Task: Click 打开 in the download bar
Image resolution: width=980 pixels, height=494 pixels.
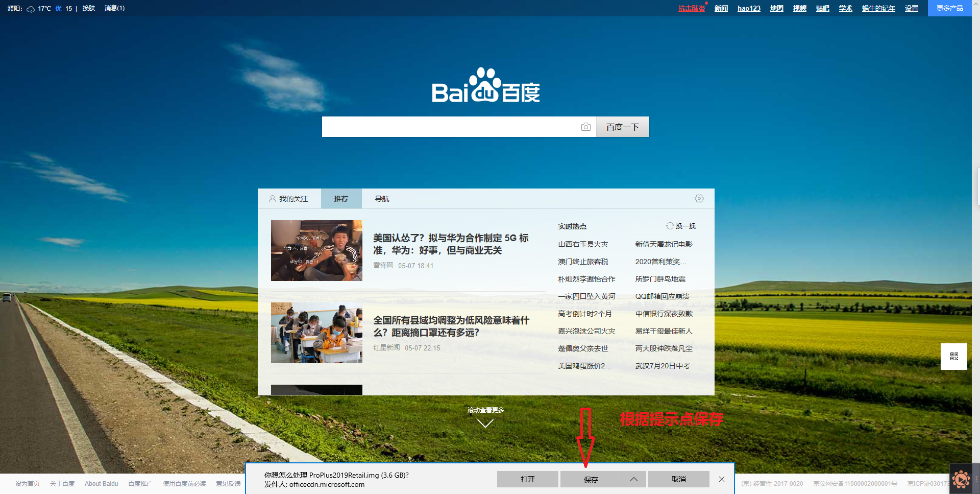Action: [x=528, y=479]
